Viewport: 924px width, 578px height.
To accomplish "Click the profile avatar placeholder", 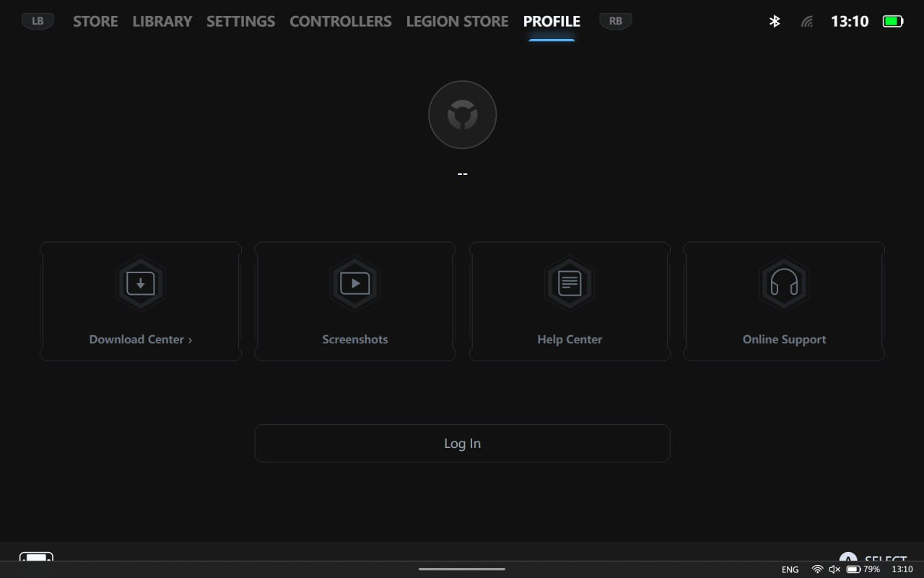I will pyautogui.click(x=462, y=115).
